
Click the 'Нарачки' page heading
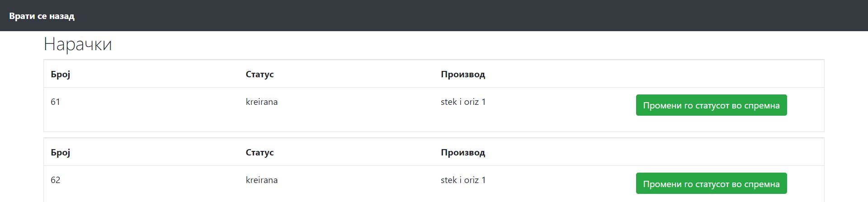tap(78, 44)
